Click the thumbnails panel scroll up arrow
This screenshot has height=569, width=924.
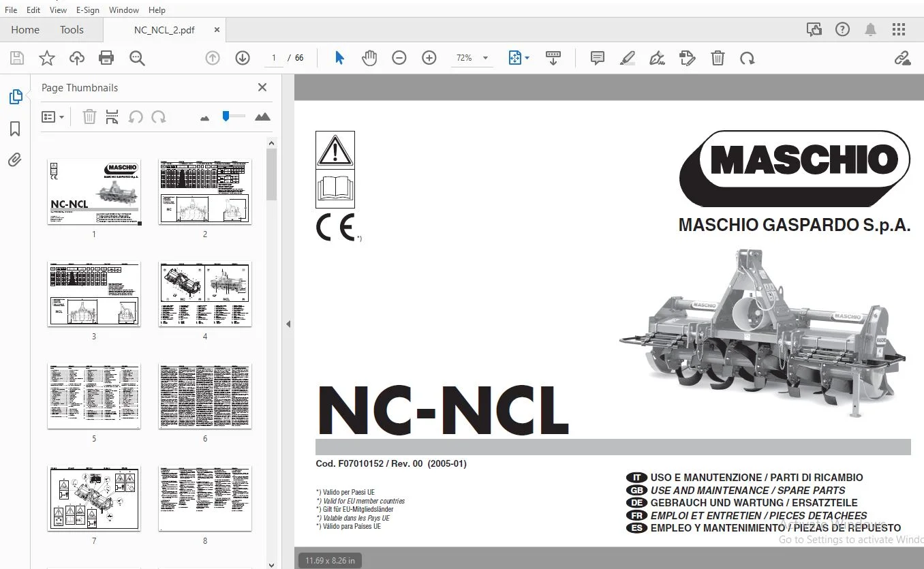tap(271, 144)
